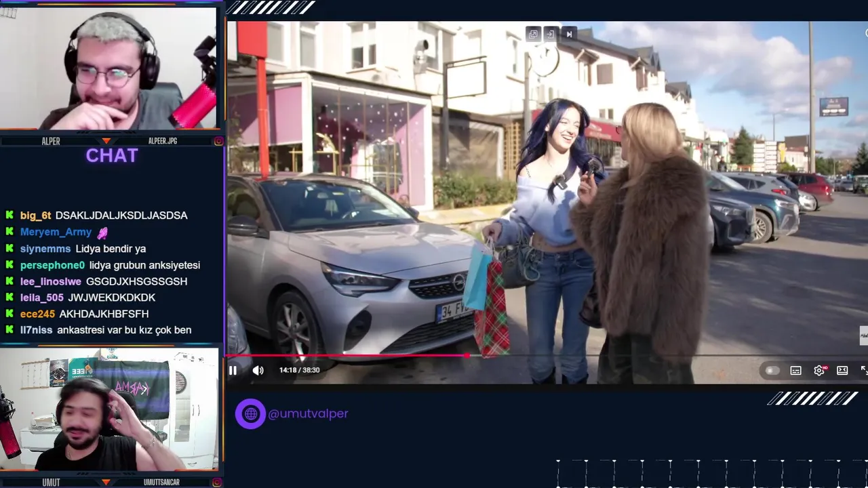Mute the video volume speaker icon
The image size is (868, 488).
(258, 370)
